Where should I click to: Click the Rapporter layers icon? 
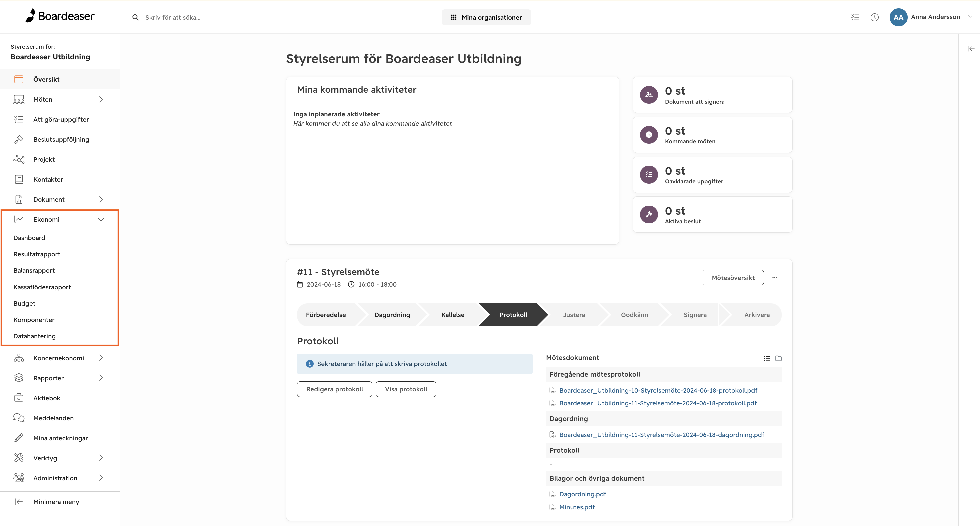(x=19, y=378)
